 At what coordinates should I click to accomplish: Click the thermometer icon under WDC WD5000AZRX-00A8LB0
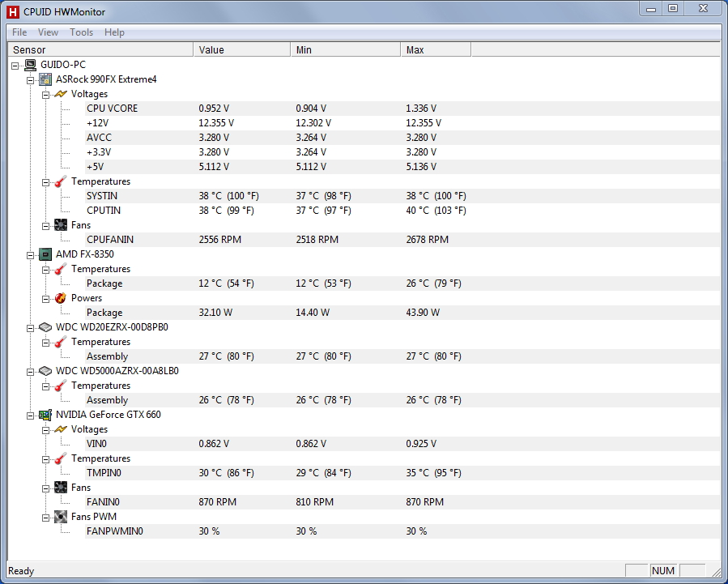coord(61,386)
